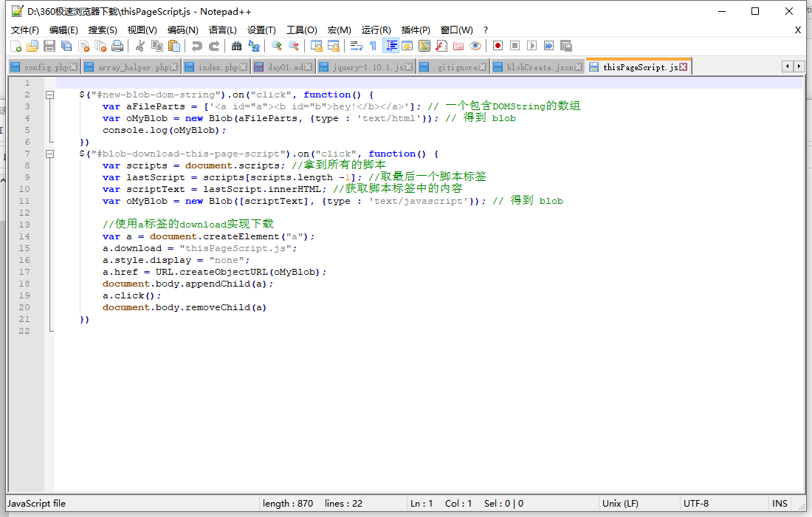Screen dimensions: 812x517
Task: Close the thisPageScript.js tab
Action: (684, 67)
